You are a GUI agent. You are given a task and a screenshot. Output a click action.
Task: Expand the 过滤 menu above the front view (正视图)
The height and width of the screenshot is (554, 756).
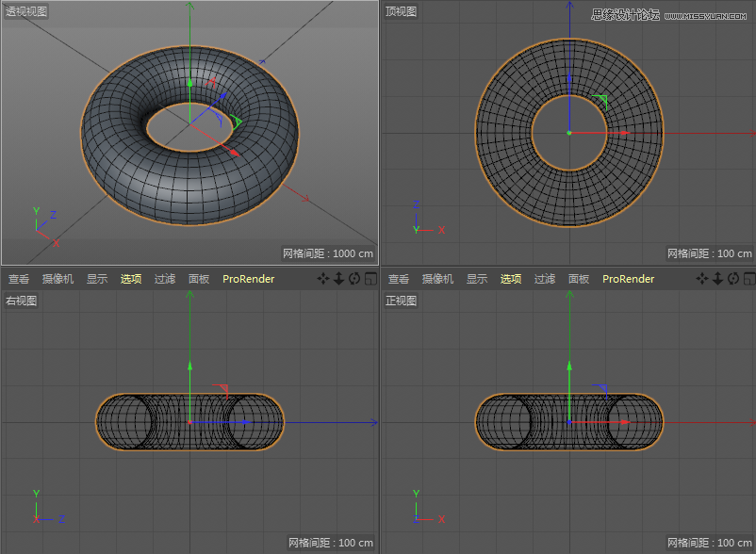545,279
